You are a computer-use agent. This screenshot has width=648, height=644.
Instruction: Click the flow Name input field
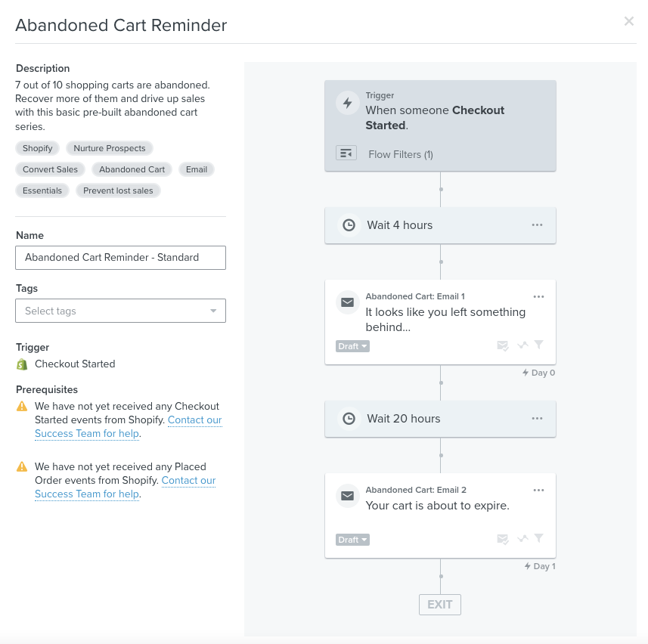coord(121,257)
